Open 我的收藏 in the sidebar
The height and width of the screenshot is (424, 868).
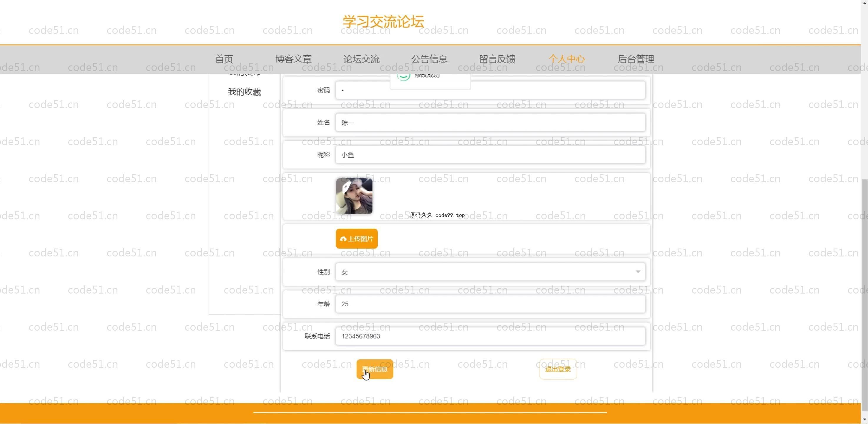coord(244,92)
